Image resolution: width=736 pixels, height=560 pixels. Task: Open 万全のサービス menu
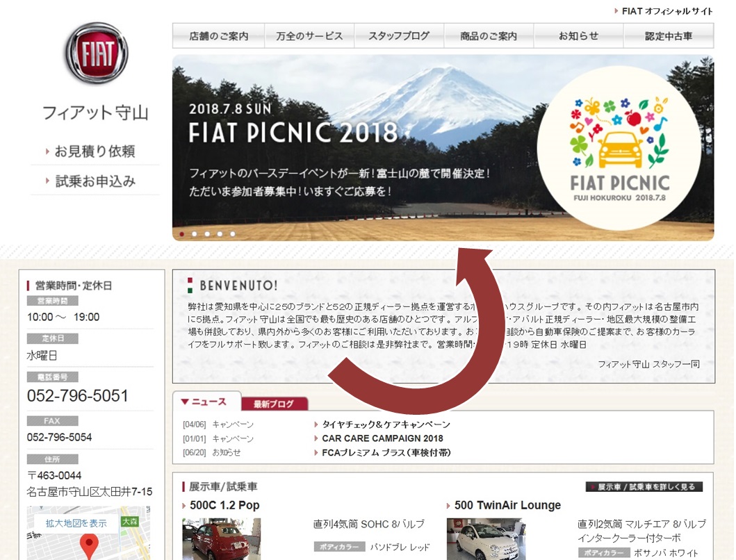coord(309,35)
